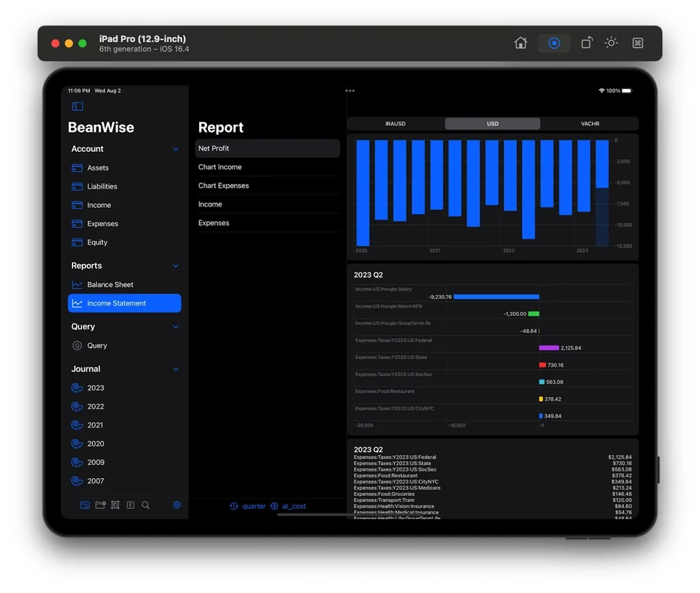Viewport: 700px width, 593px height.
Task: Open the Chart Expenses report
Action: 224,186
